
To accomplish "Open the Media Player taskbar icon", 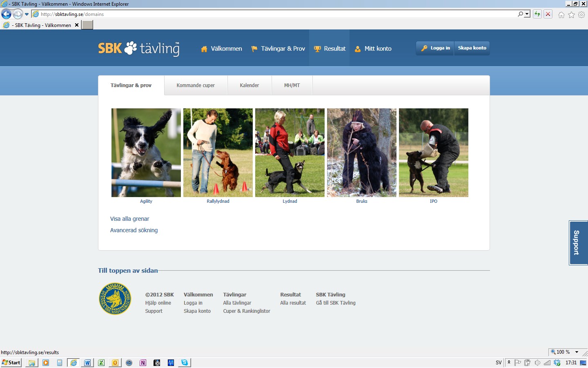I will pyautogui.click(x=46, y=363).
